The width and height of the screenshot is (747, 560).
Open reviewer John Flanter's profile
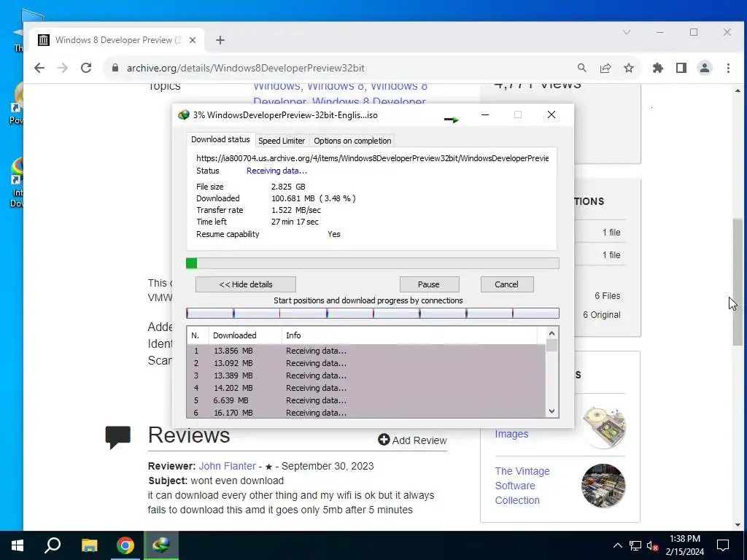[x=228, y=466]
